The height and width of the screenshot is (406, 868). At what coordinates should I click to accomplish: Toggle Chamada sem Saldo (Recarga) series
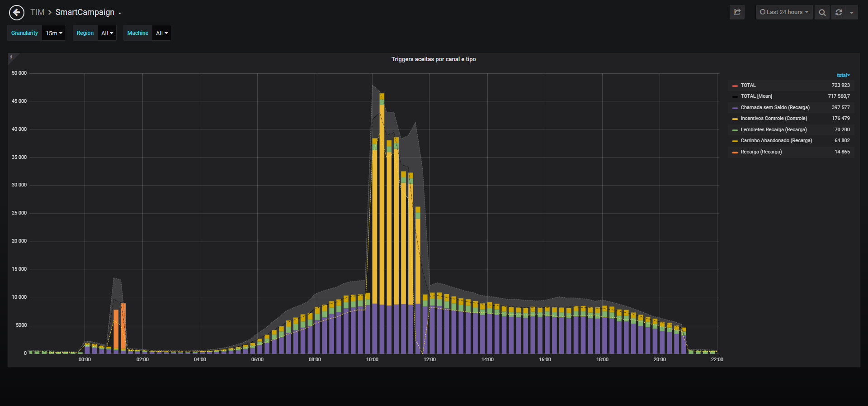tap(775, 107)
